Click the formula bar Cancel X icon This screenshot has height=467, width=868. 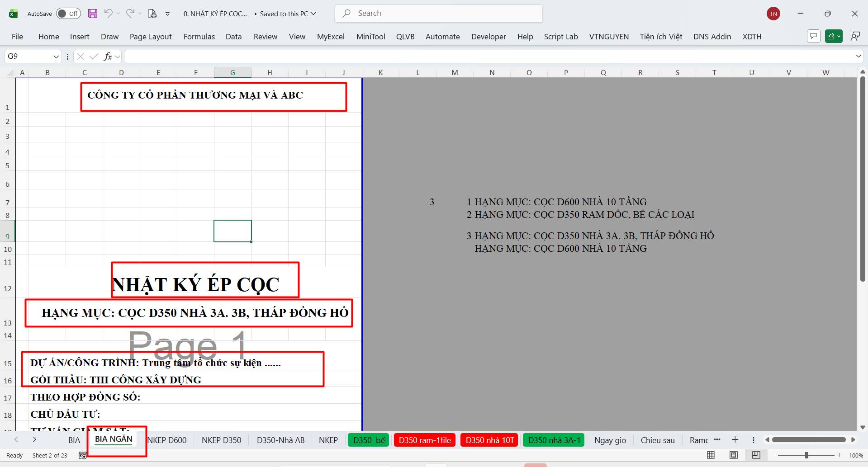tap(81, 57)
